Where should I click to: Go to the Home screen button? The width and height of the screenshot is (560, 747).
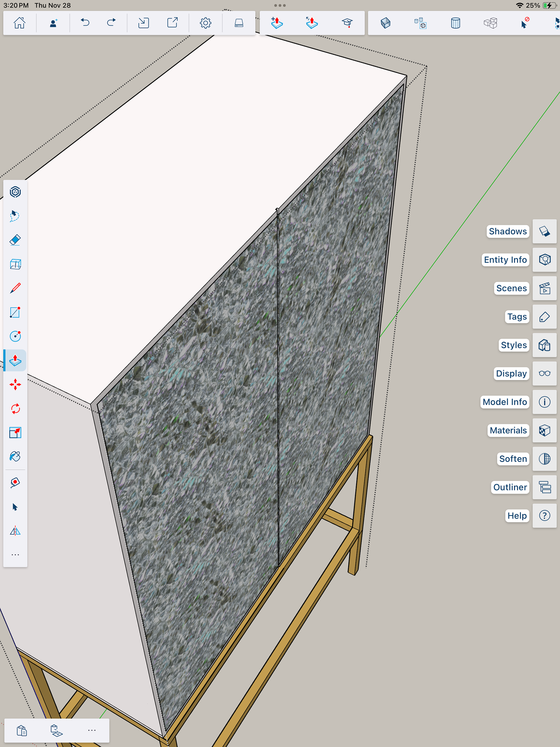click(x=19, y=23)
